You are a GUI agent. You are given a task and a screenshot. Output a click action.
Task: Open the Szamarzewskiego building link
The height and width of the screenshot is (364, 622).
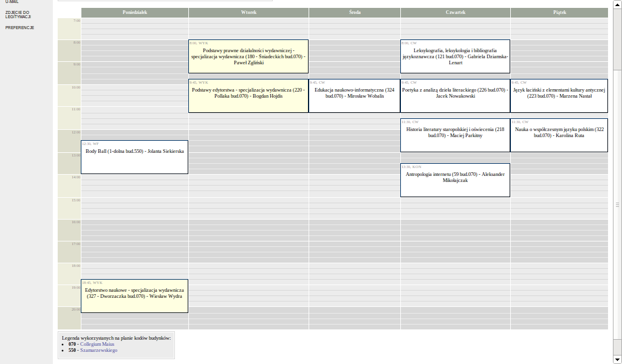[98, 350]
